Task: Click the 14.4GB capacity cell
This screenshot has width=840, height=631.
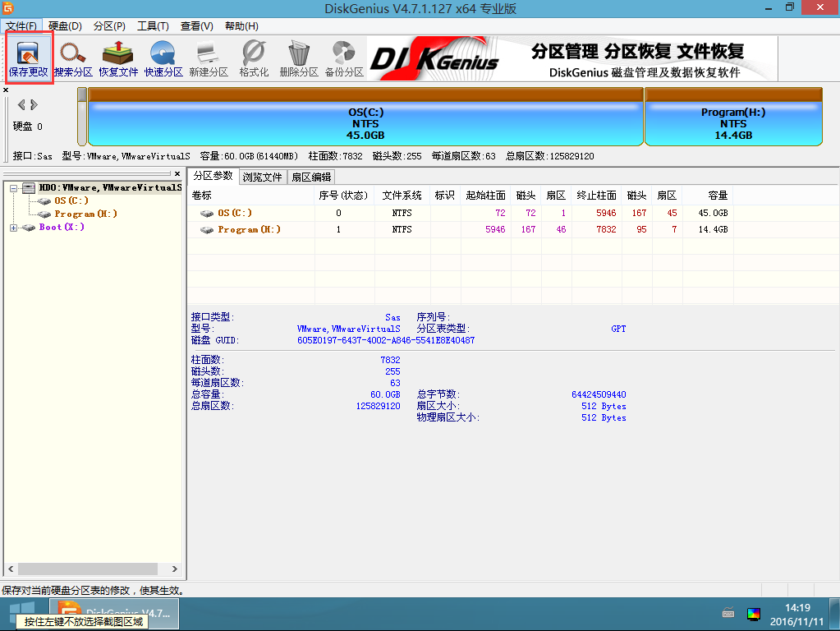Action: click(x=713, y=230)
